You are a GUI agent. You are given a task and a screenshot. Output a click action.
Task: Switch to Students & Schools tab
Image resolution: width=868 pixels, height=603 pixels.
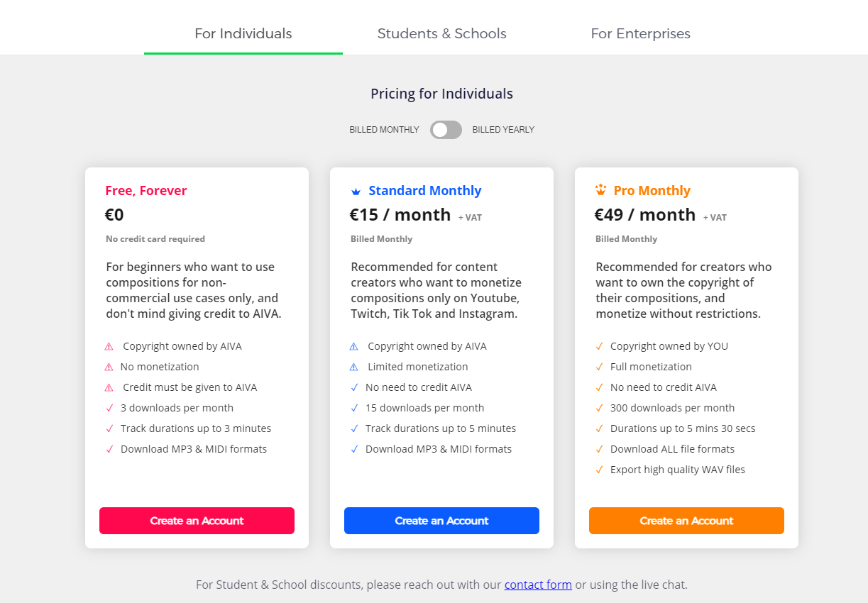point(442,33)
